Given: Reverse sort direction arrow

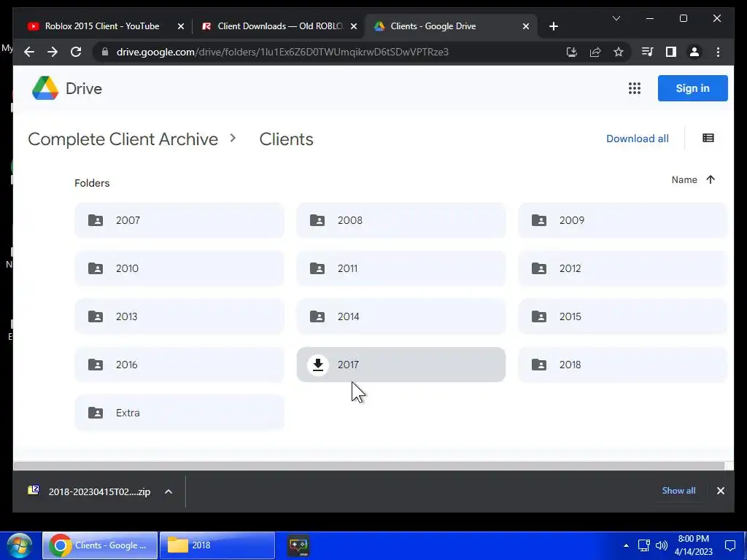Looking at the screenshot, I should pyautogui.click(x=711, y=179).
